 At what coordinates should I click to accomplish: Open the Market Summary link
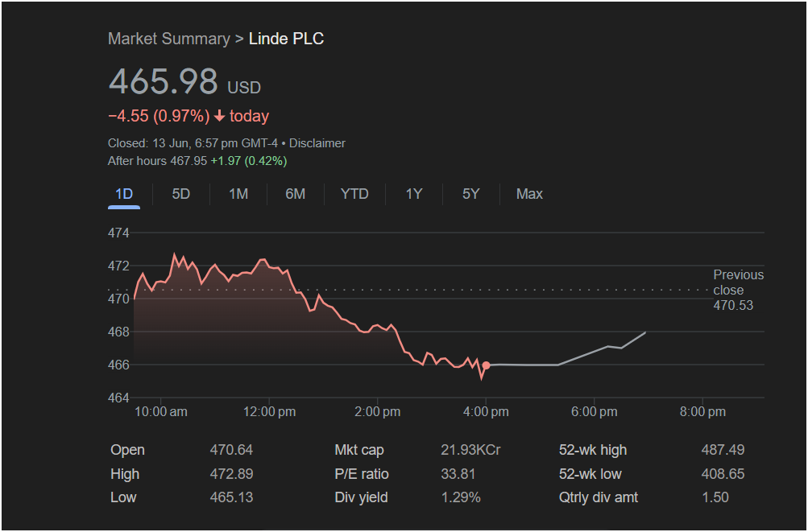click(x=169, y=39)
